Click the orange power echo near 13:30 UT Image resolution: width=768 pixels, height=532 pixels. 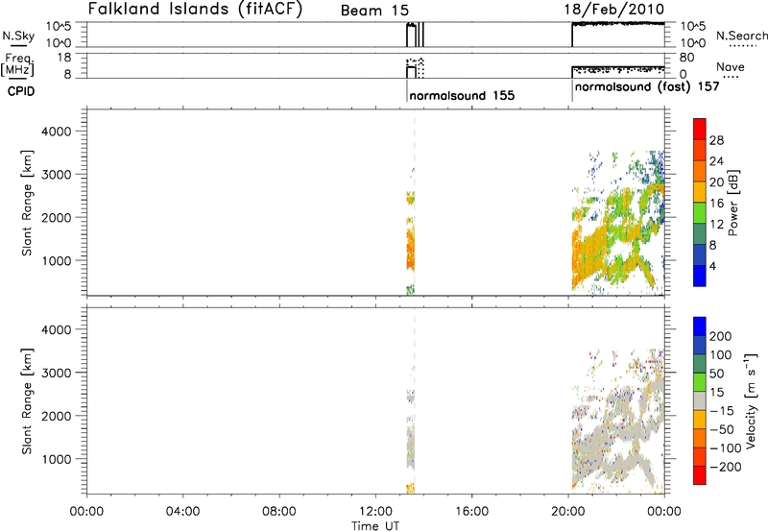(411, 248)
